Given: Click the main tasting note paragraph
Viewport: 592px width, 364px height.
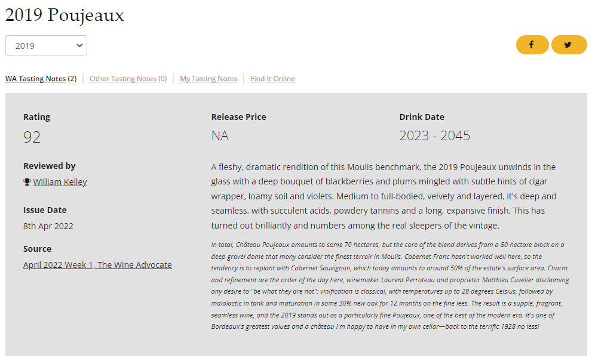Looking at the screenshot, I should tap(384, 196).
